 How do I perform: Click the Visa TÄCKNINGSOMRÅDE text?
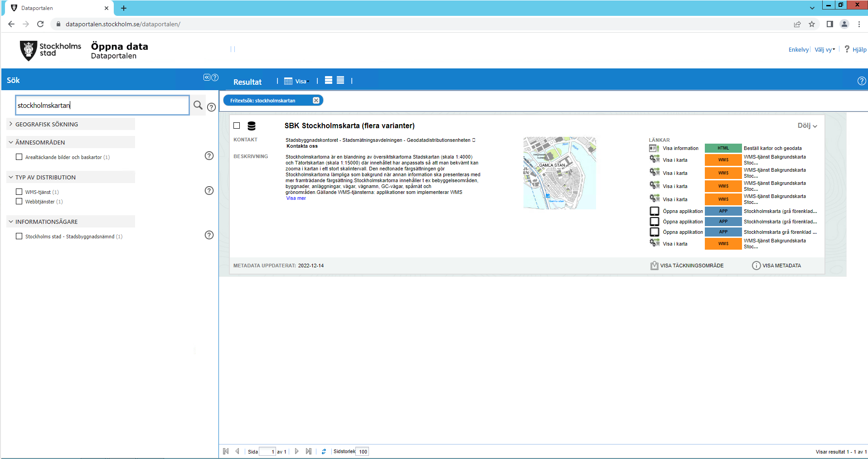692,266
